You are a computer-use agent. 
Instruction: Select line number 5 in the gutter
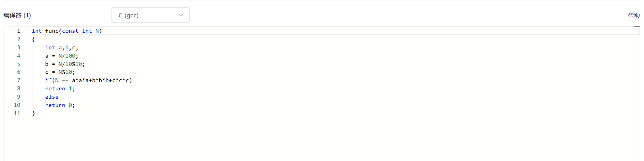click(x=18, y=64)
